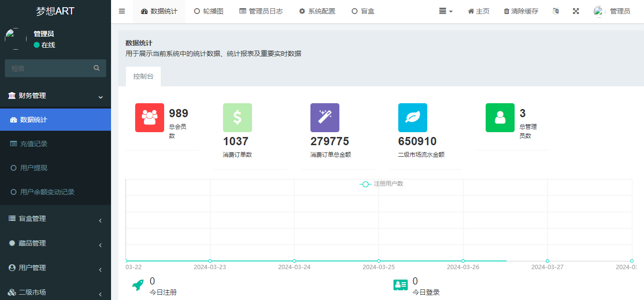This screenshot has height=300, width=644.
Task: Click the green dollar 消费订单数 icon
Action: [x=237, y=117]
